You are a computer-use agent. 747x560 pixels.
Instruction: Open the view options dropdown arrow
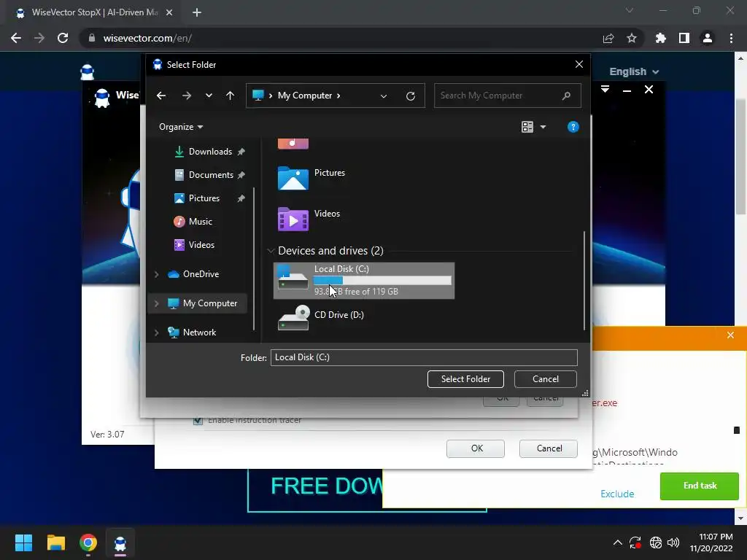coord(543,127)
